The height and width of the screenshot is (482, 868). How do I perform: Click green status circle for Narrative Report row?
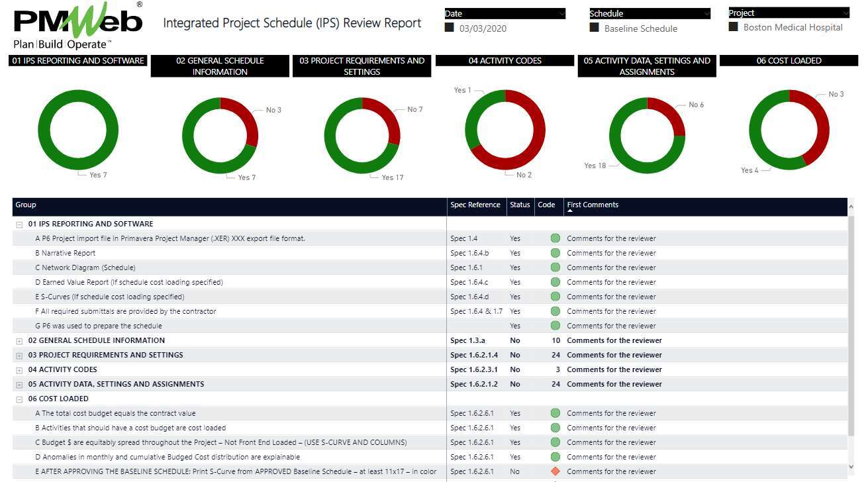555,253
